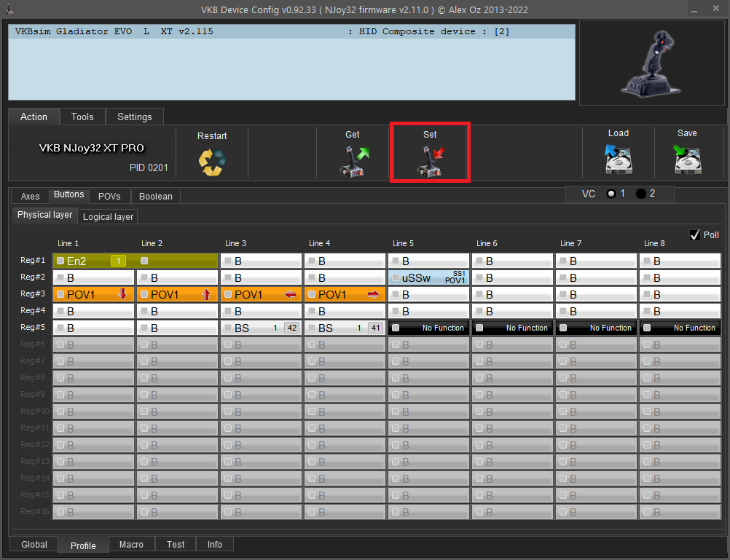Select the En2 encoder cell in Reg#1
Viewport: 730px width, 560px height.
tap(136, 261)
